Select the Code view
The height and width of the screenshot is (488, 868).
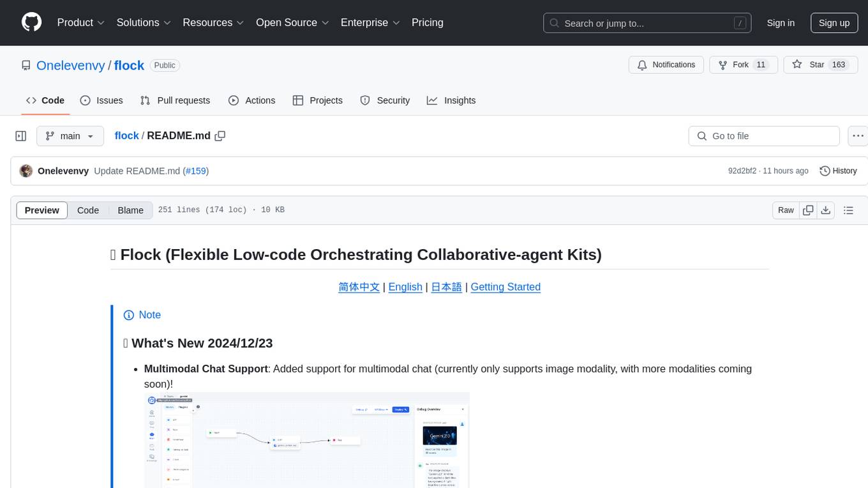coord(88,210)
